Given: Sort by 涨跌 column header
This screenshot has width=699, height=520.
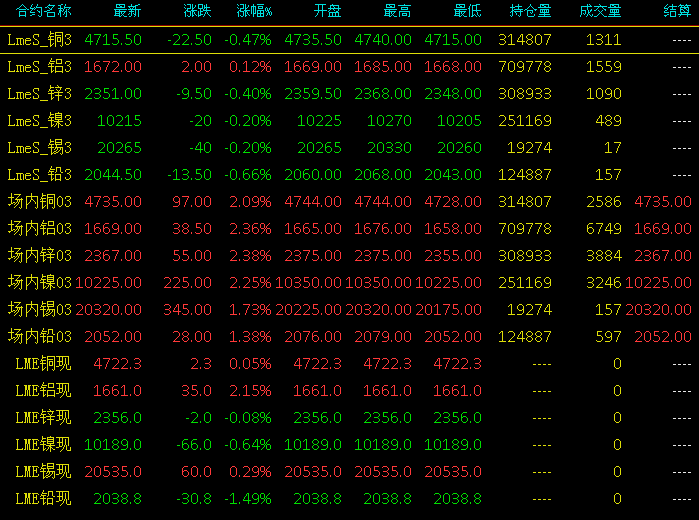Looking at the screenshot, I should (197, 11).
